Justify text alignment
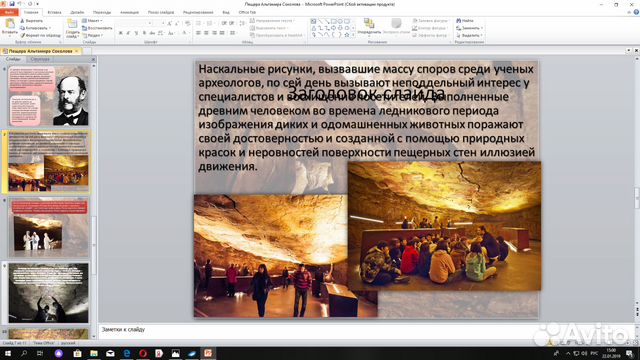The width and height of the screenshot is (640, 360). [222, 33]
